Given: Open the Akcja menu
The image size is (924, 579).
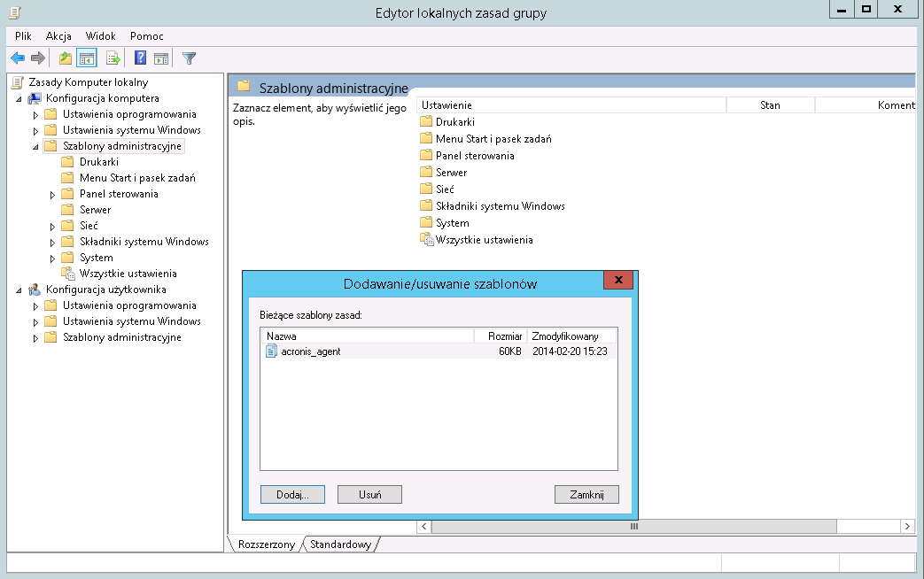Looking at the screenshot, I should pos(58,36).
